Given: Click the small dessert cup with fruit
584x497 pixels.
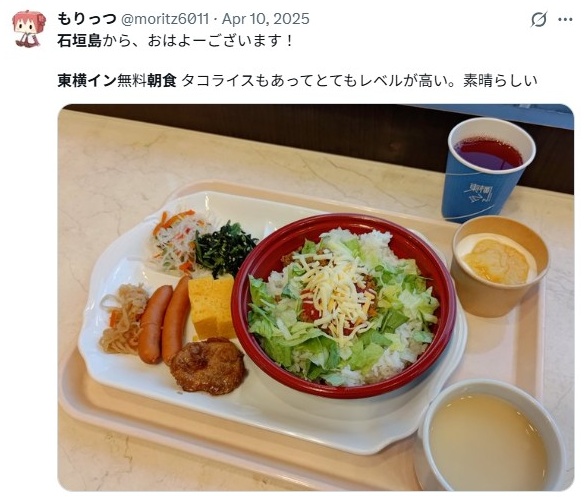Looking at the screenshot, I should pos(499,266).
